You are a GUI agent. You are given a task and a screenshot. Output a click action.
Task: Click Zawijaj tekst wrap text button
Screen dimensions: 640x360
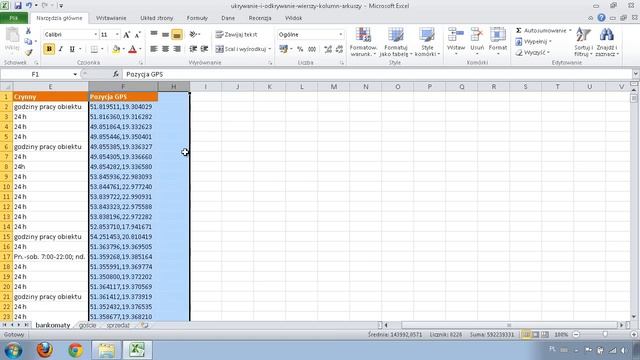point(237,35)
